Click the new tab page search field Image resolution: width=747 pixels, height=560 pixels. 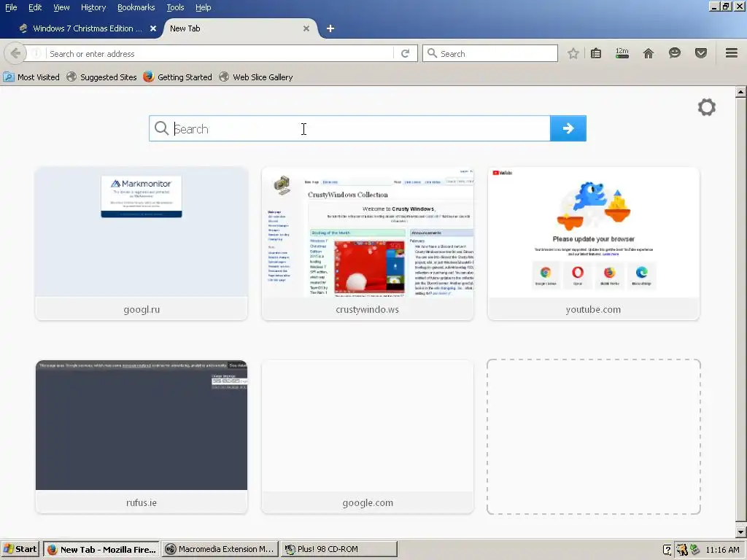click(x=349, y=128)
